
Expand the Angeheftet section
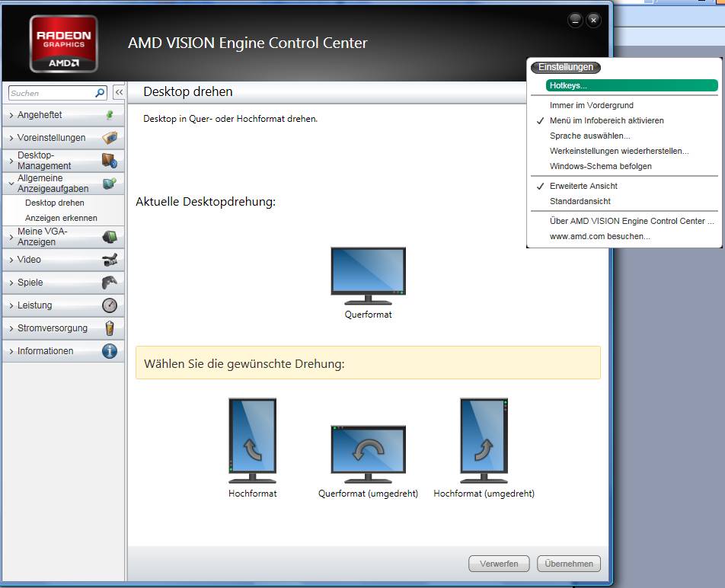[63, 115]
